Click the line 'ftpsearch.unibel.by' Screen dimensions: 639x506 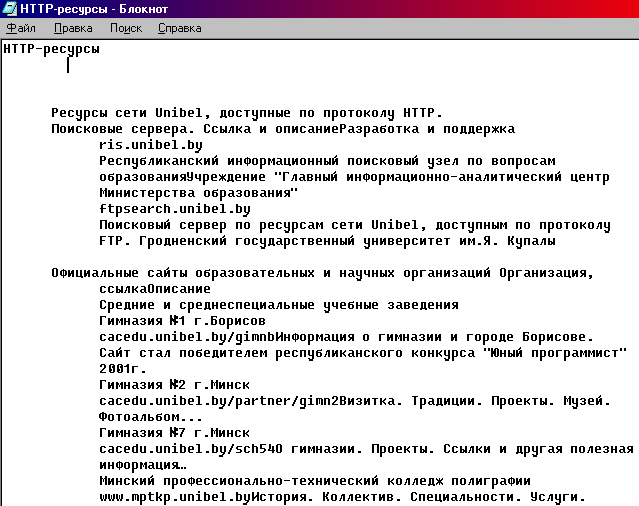pos(175,209)
